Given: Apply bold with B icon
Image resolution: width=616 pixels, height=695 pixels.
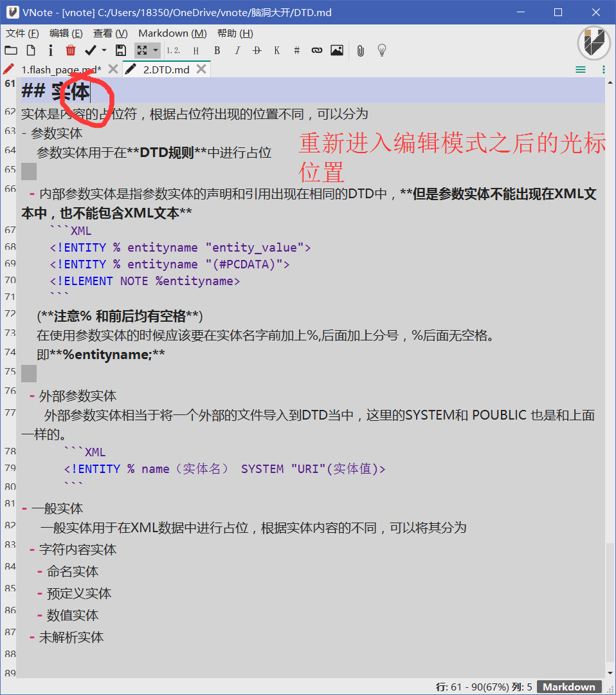Looking at the screenshot, I should pyautogui.click(x=217, y=51).
